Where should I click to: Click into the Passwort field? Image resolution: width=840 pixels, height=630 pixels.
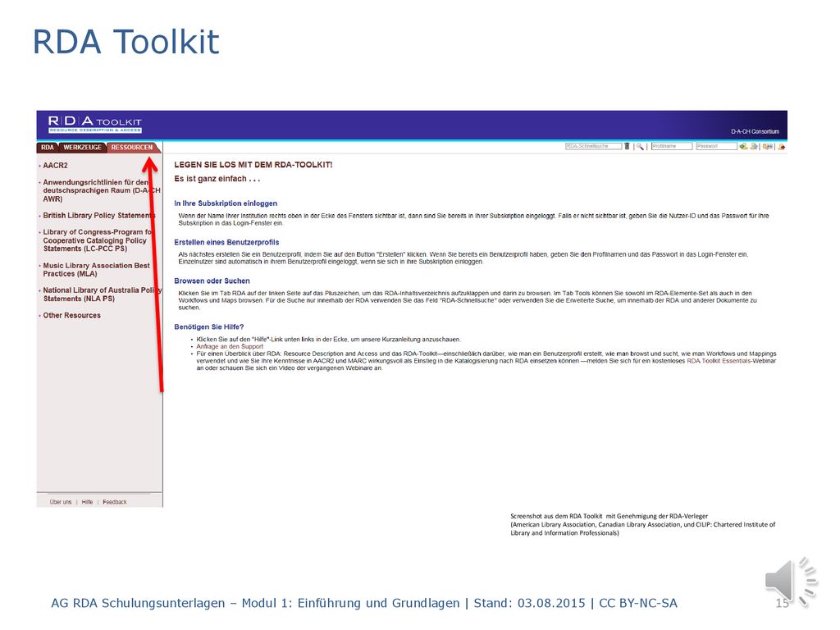716,146
